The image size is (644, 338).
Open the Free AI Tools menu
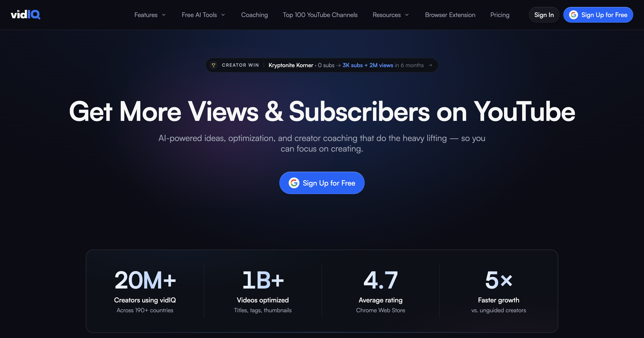203,15
